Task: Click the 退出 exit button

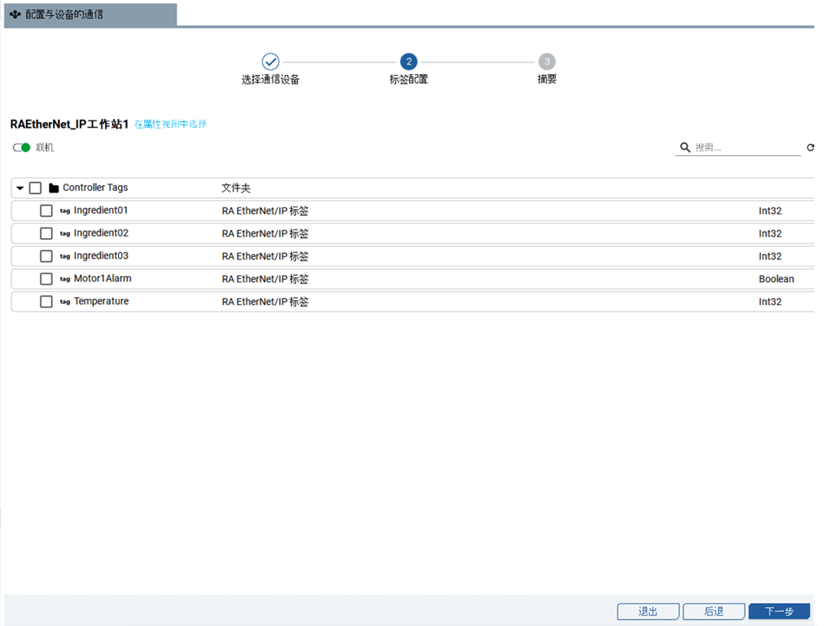Action: coord(648,611)
